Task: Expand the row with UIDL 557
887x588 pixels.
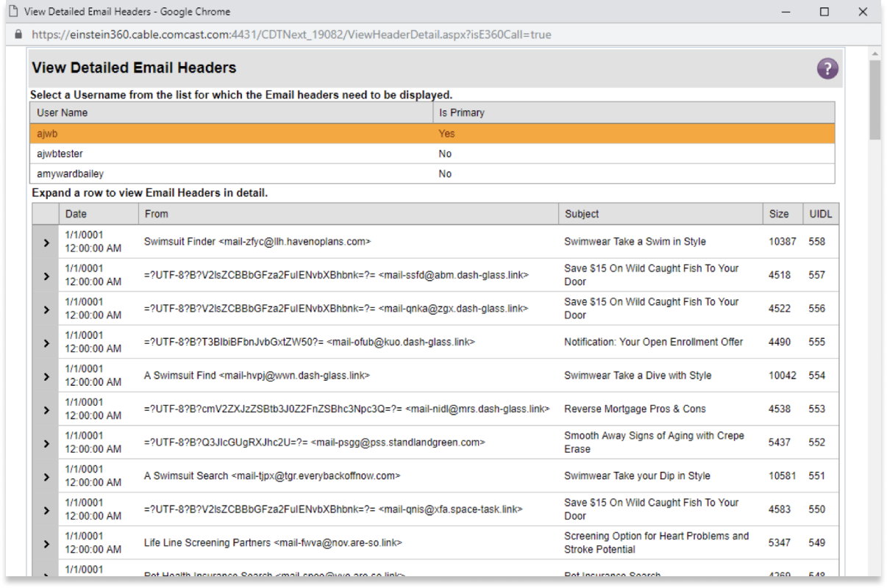Action: 46,276
